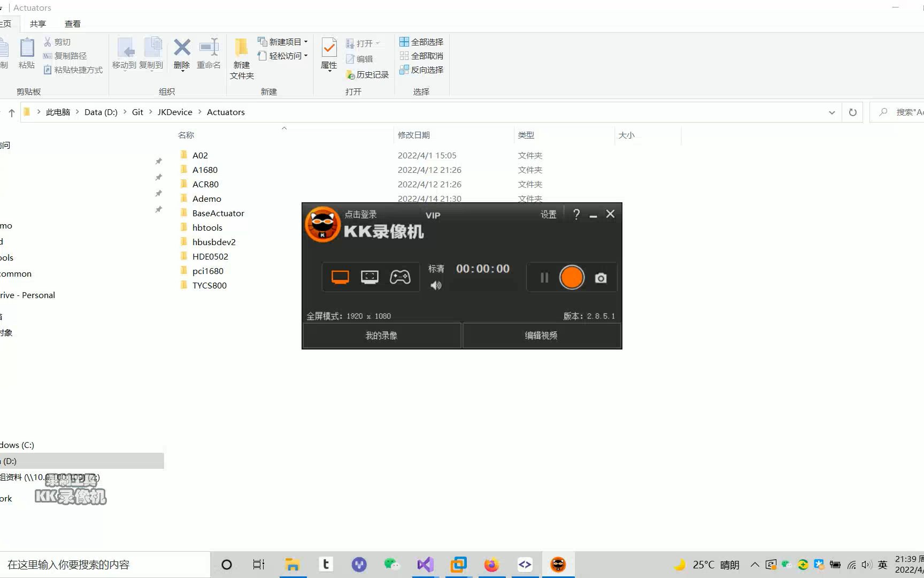This screenshot has width=924, height=578.
Task: Sort by the 类型 column header
Action: tap(526, 135)
